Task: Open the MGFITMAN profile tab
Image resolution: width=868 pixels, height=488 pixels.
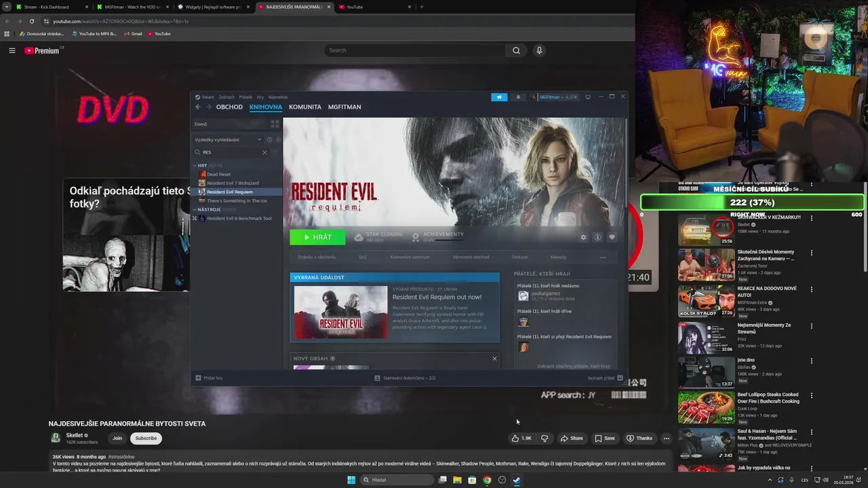Action: point(344,107)
